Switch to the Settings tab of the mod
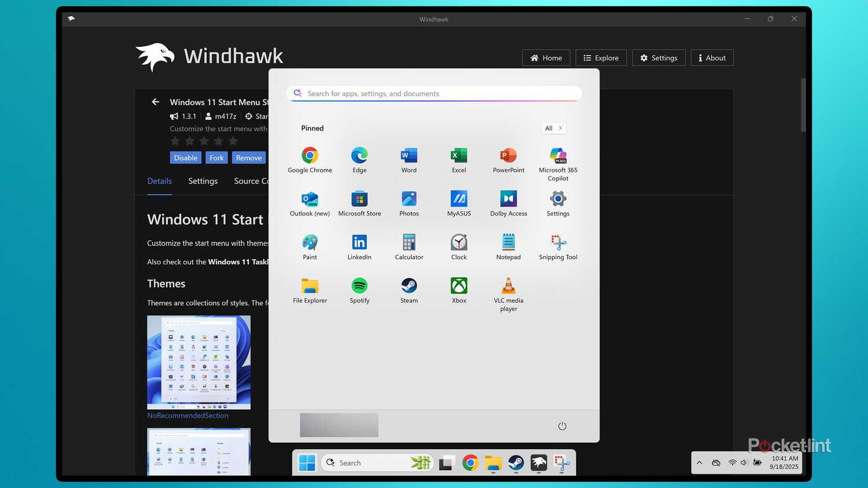Image resolution: width=868 pixels, height=488 pixels. (x=203, y=181)
